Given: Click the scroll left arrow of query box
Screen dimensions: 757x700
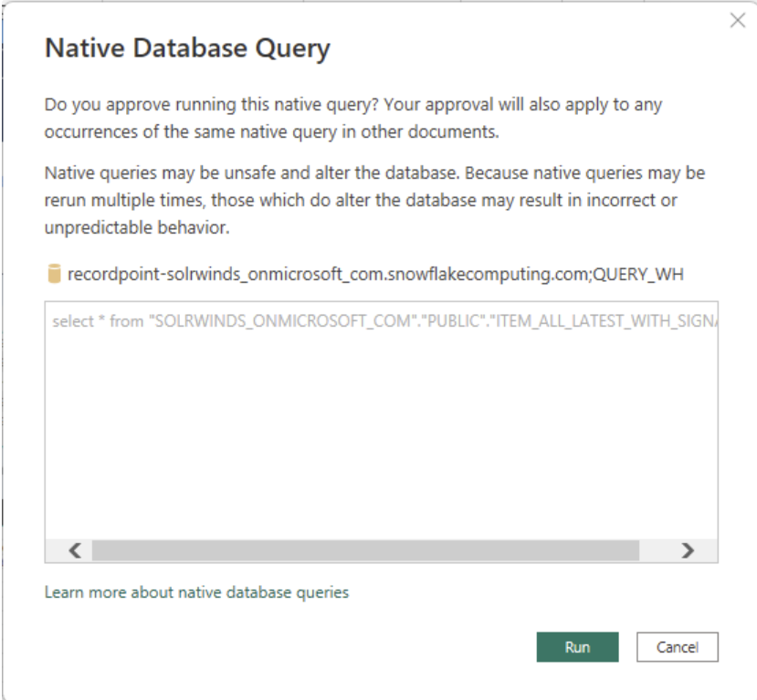Looking at the screenshot, I should (x=75, y=550).
